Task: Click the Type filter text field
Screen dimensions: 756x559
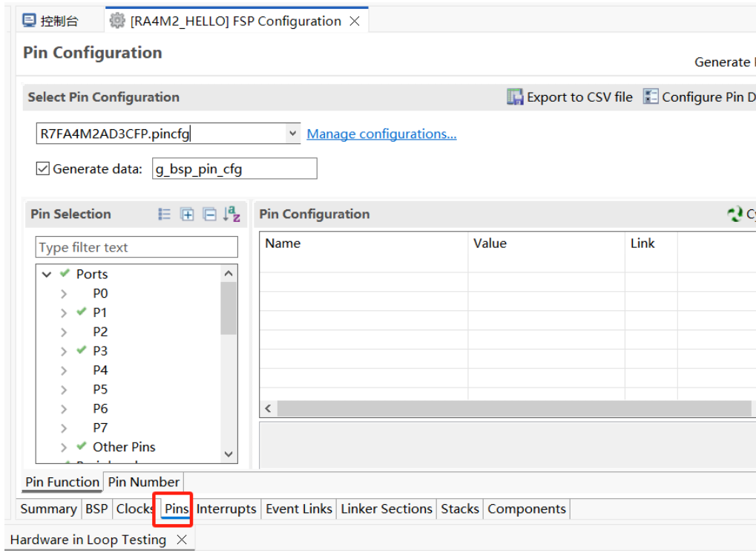Action: click(137, 247)
